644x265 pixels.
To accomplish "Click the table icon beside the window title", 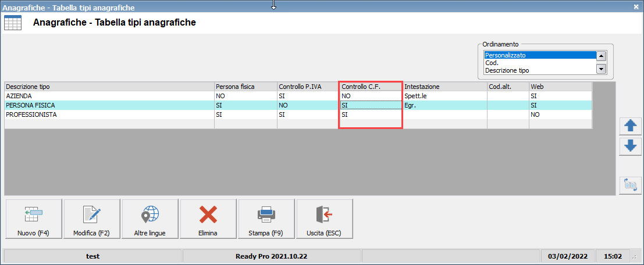I will [13, 22].
